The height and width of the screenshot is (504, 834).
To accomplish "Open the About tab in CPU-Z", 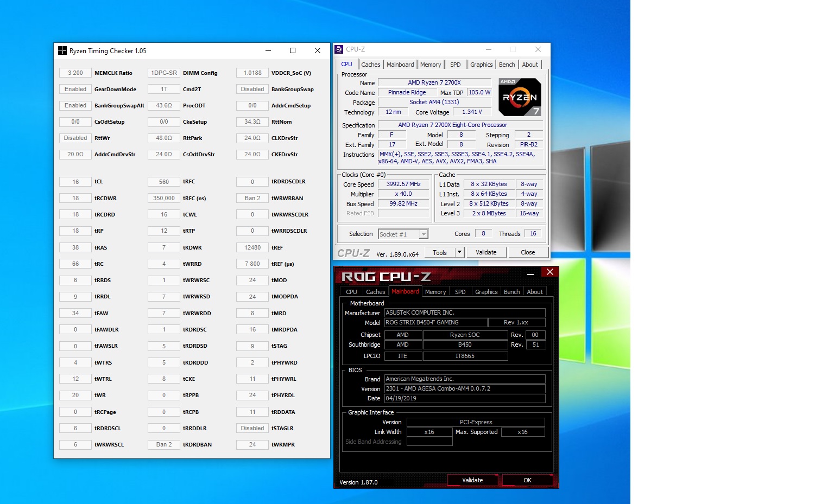I will pyautogui.click(x=530, y=65).
